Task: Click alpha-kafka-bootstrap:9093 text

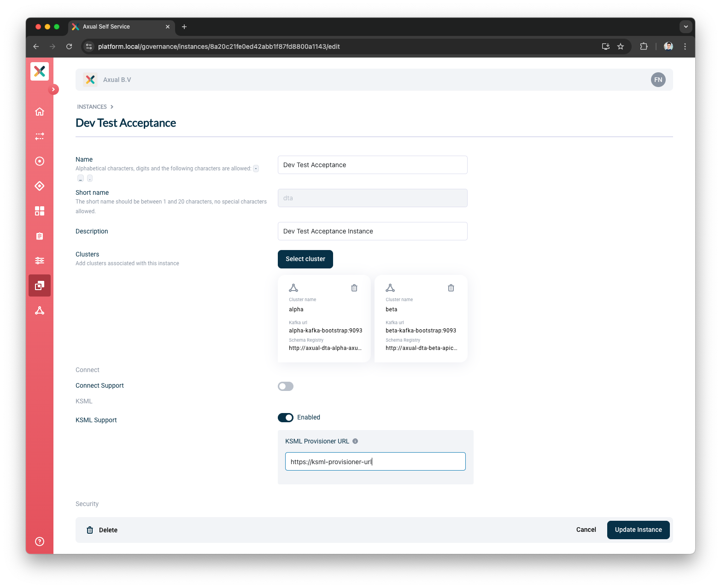Action: pos(326,331)
